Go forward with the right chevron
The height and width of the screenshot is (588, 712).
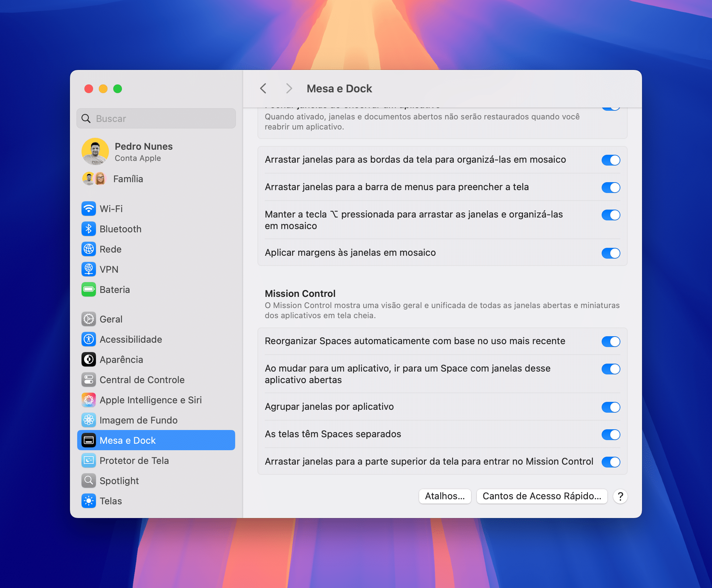289,88
